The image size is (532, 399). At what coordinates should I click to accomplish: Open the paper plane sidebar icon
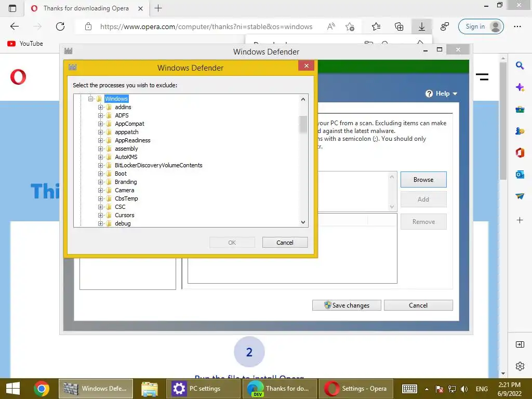click(x=520, y=196)
